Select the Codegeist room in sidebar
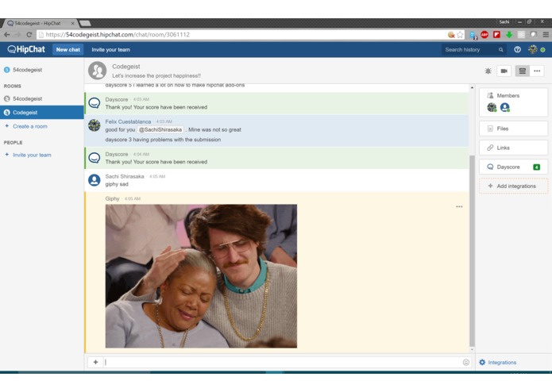This screenshot has width=552, height=392. click(x=42, y=113)
